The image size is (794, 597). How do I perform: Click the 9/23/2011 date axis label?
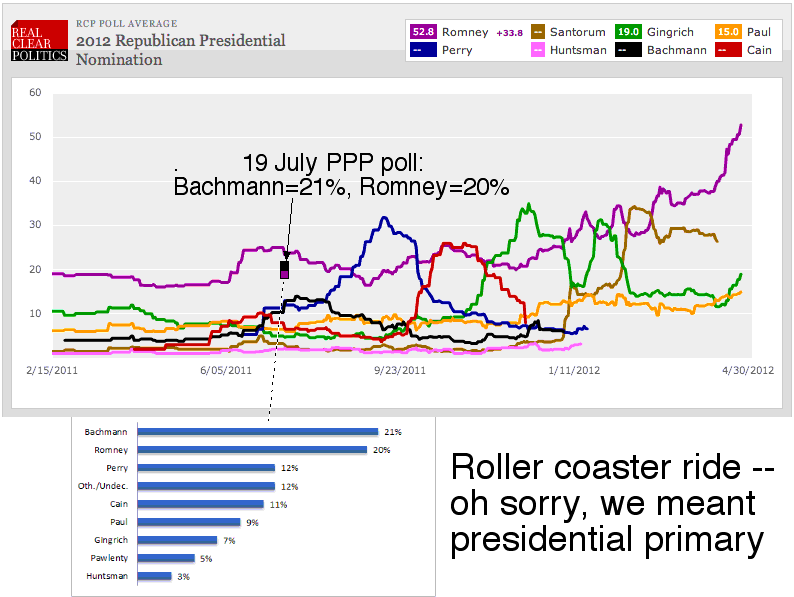point(400,370)
